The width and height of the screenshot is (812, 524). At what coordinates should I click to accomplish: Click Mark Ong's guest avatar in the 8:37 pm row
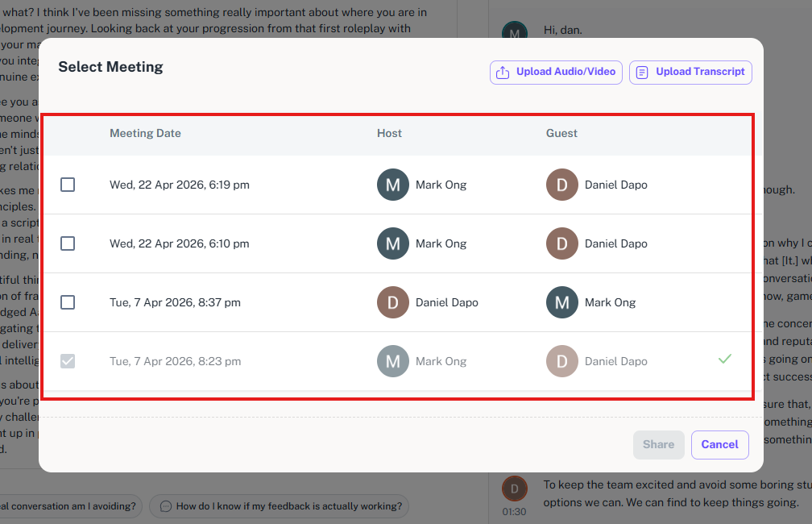coord(562,302)
